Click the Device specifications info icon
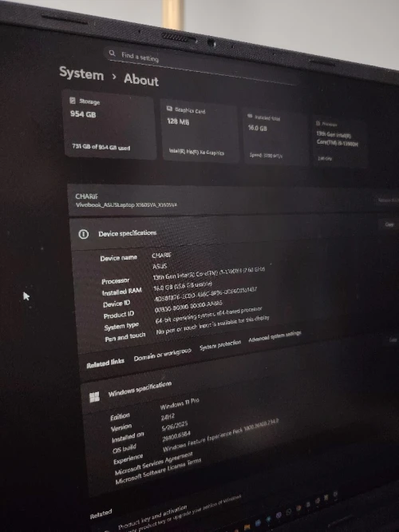Viewport: 399px width, 532px height. coord(84,234)
